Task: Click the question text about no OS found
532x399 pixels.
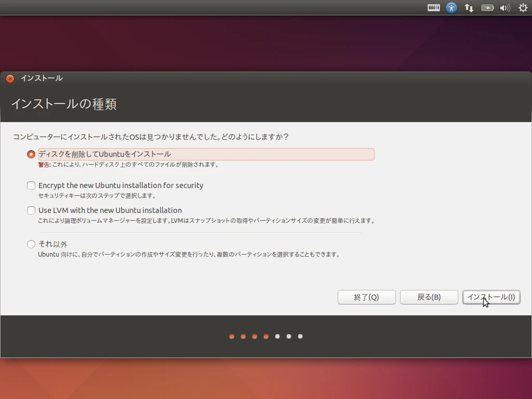Action: [151, 137]
